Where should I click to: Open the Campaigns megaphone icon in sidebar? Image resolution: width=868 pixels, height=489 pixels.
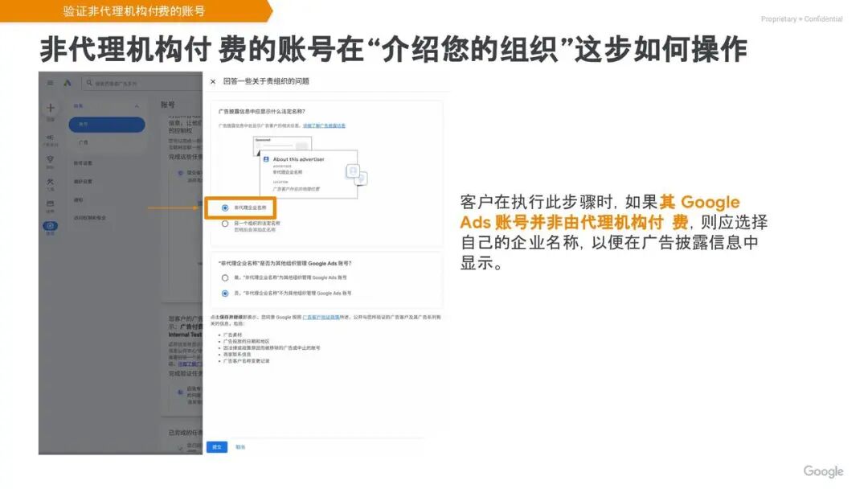51,138
